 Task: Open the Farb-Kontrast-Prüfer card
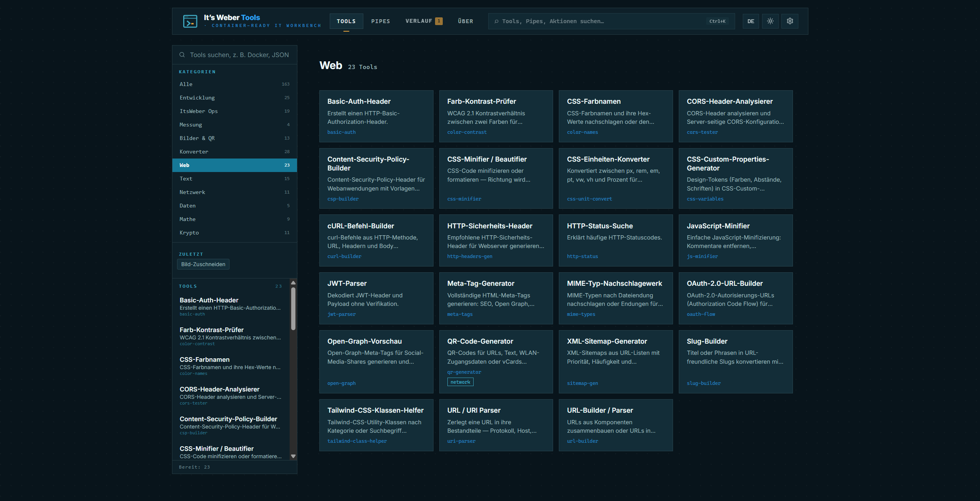point(496,116)
